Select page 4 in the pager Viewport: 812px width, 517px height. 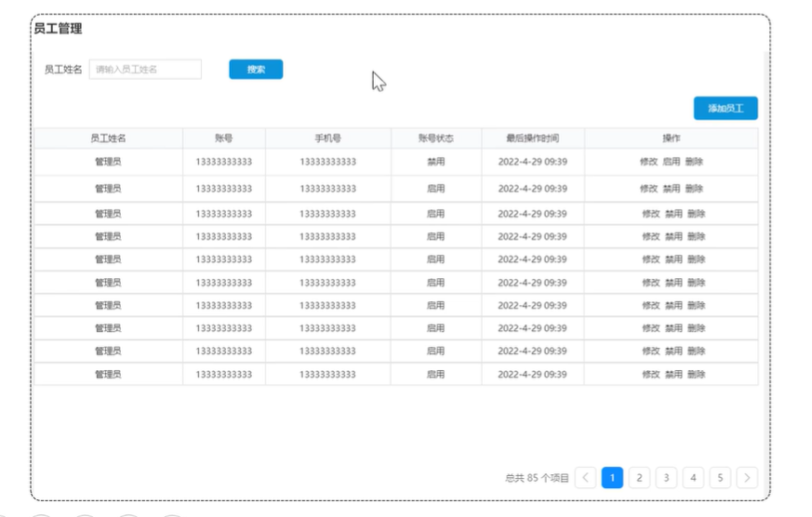pos(693,478)
